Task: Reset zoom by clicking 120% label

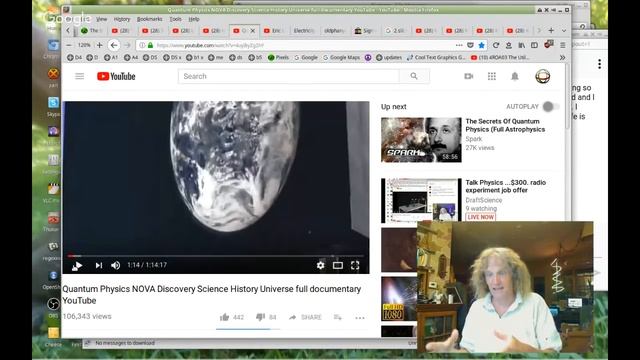Action: [84, 45]
